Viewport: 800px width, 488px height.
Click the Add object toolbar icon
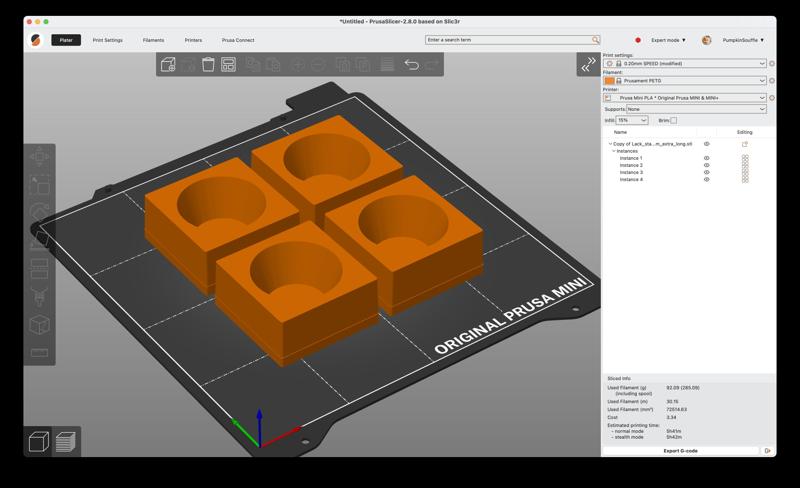click(x=168, y=65)
